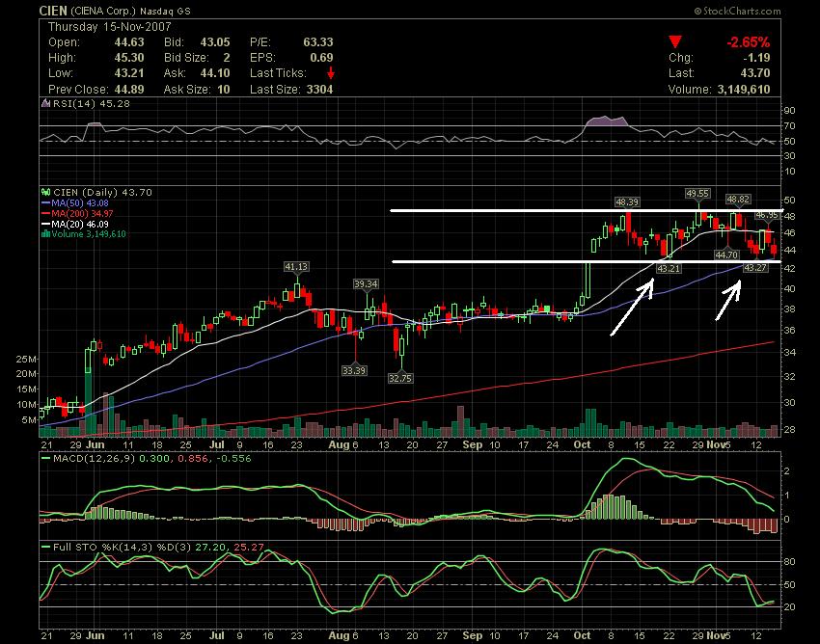Viewport: 820px width, 644px height.
Task: Click the "MA(20) 46.09" legend
Action: pos(80,224)
